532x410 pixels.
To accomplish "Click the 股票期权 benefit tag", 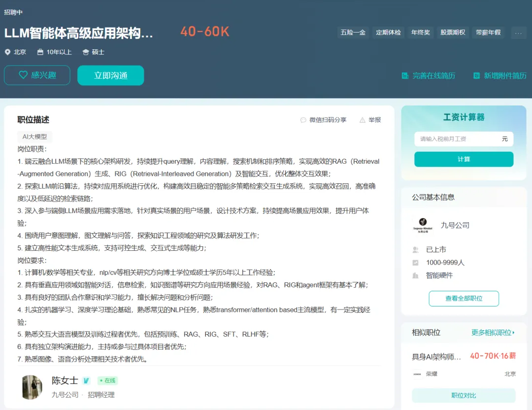I will point(452,33).
